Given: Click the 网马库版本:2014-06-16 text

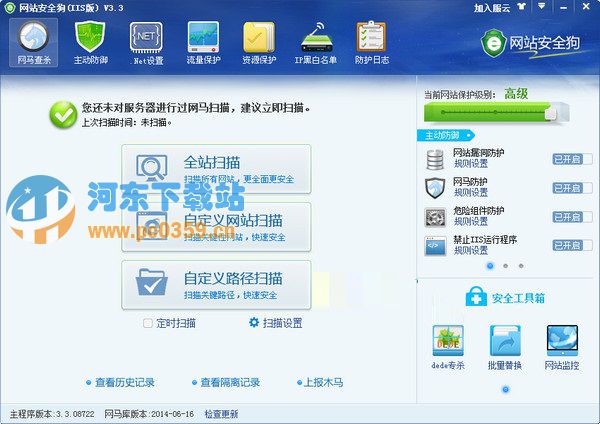Looking at the screenshot, I should coord(149,414).
